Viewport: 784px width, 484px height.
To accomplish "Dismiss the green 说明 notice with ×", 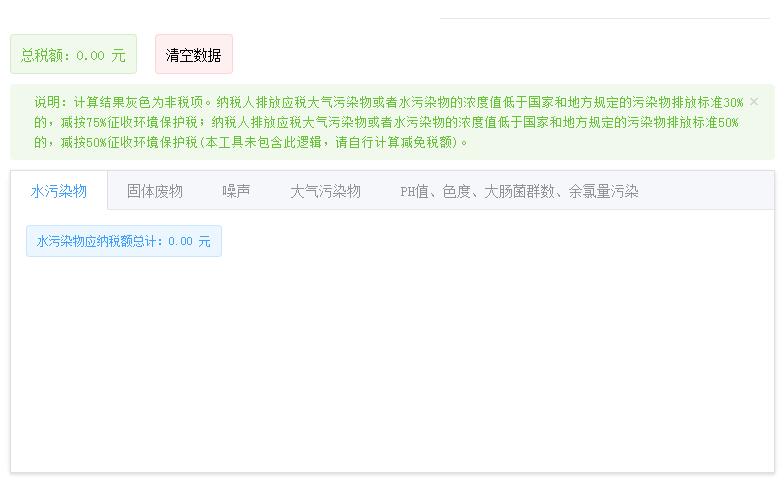I will coord(754,102).
